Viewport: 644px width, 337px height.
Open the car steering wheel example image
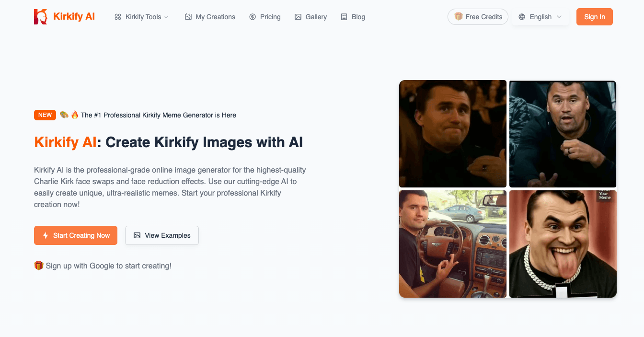pyautogui.click(x=453, y=244)
